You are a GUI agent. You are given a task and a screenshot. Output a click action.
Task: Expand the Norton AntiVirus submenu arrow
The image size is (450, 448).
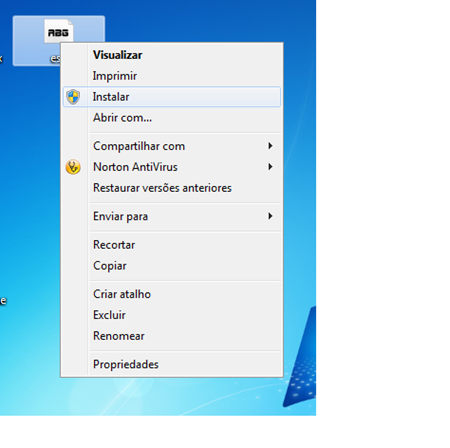[270, 167]
